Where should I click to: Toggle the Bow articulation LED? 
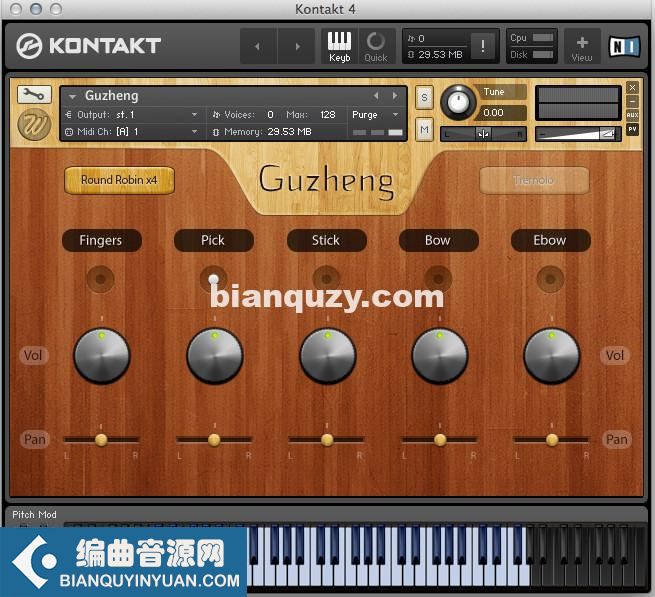click(438, 279)
